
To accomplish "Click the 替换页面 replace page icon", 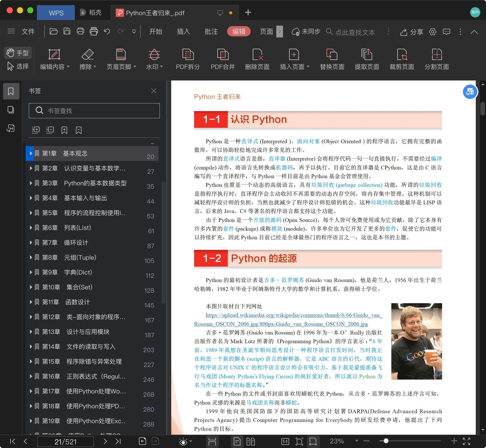I will pyautogui.click(x=332, y=54).
